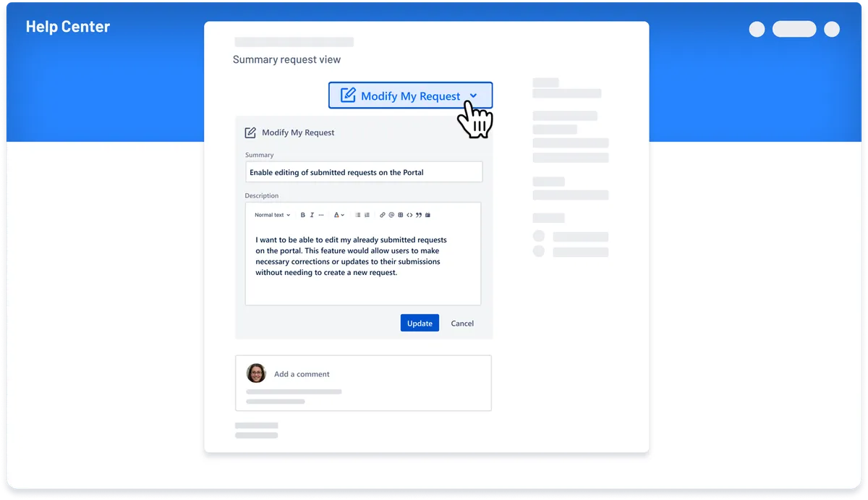Click the Cancel button

pos(462,323)
